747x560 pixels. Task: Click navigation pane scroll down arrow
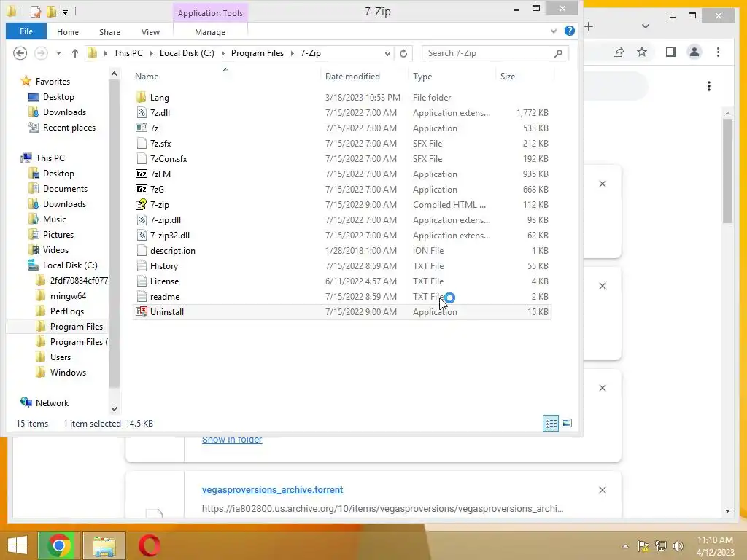click(114, 408)
